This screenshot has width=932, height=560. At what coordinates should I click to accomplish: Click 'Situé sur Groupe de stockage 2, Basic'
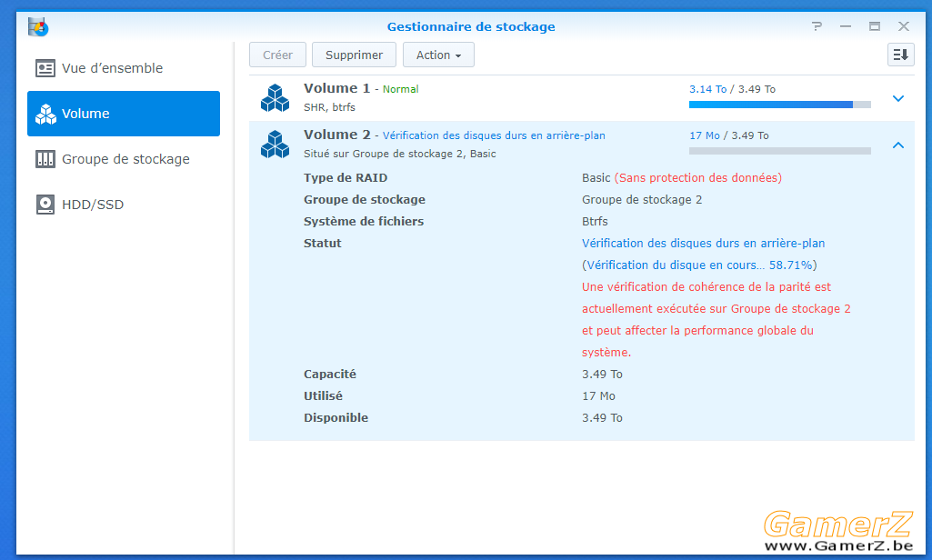399,154
